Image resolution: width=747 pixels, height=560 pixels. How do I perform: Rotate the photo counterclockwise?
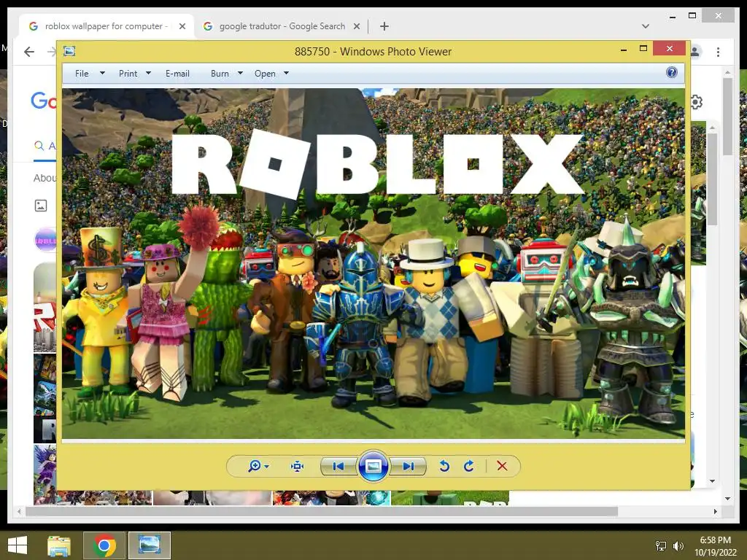tap(444, 466)
